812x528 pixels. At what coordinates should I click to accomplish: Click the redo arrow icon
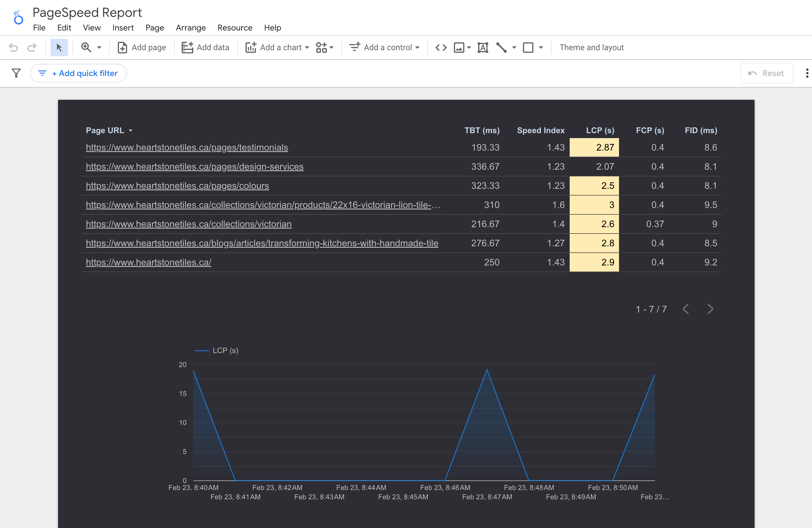click(x=32, y=47)
